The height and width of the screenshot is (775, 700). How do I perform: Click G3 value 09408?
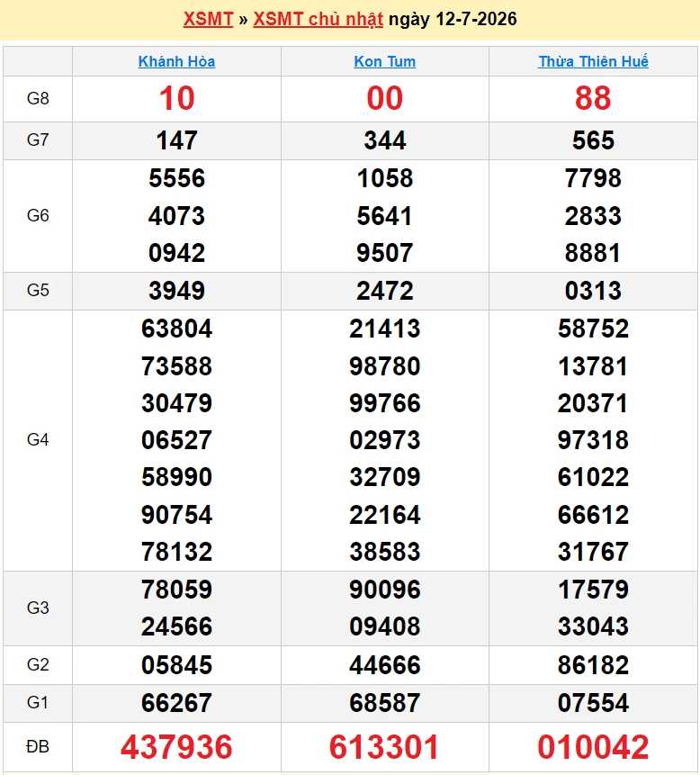click(385, 626)
